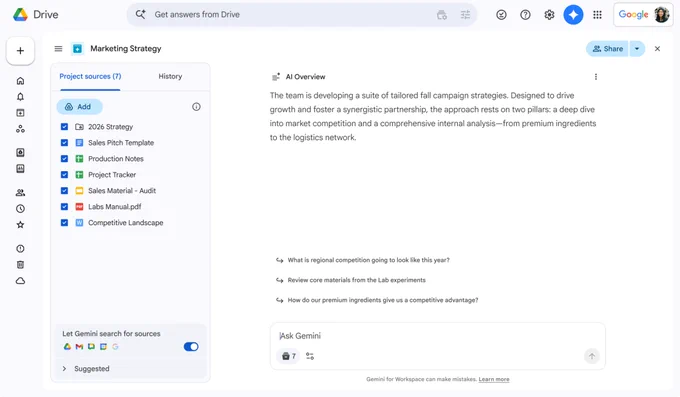Uncheck the Competitive Landscape source
Screen dimensions: 680x397
pyautogui.click(x=64, y=223)
